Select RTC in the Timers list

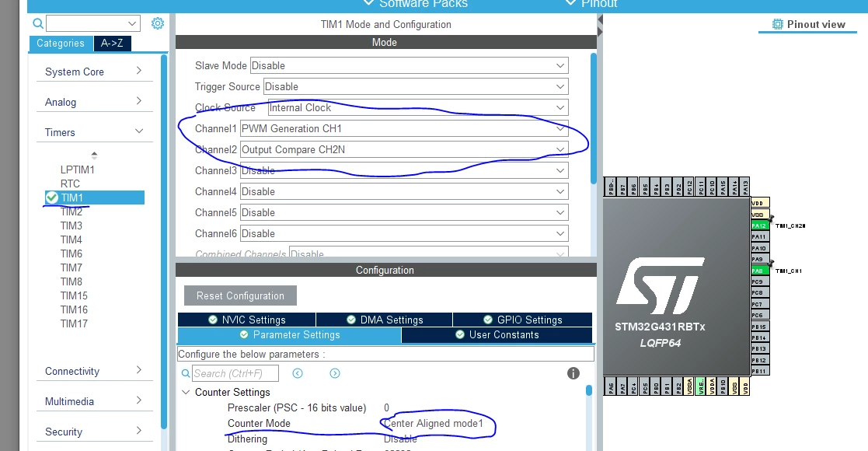[70, 184]
